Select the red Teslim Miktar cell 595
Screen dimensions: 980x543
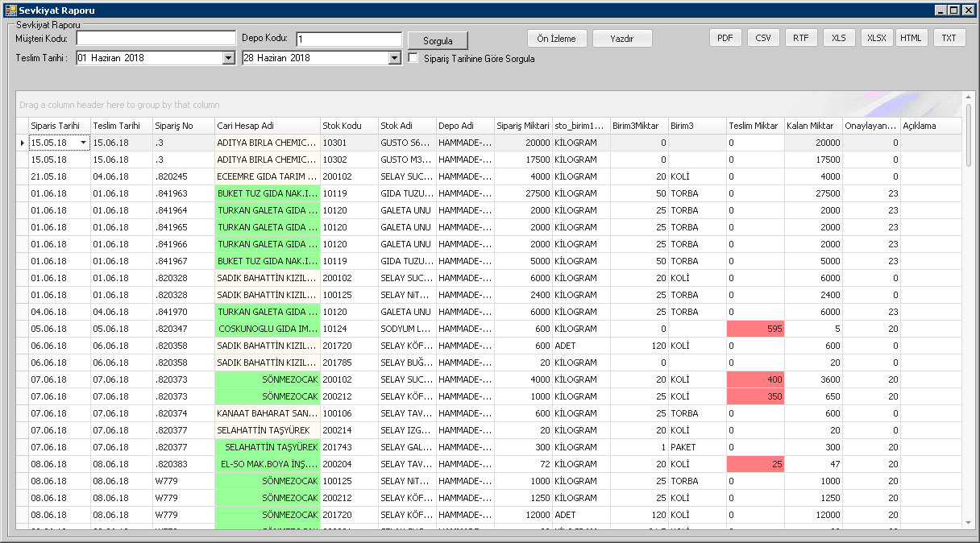point(755,329)
